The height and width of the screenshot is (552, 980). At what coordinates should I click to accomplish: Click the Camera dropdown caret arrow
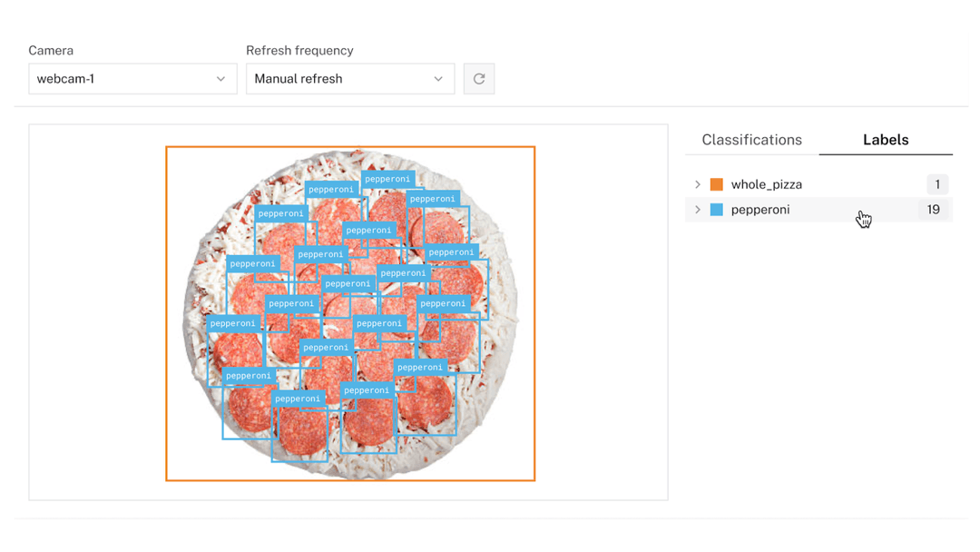point(222,79)
